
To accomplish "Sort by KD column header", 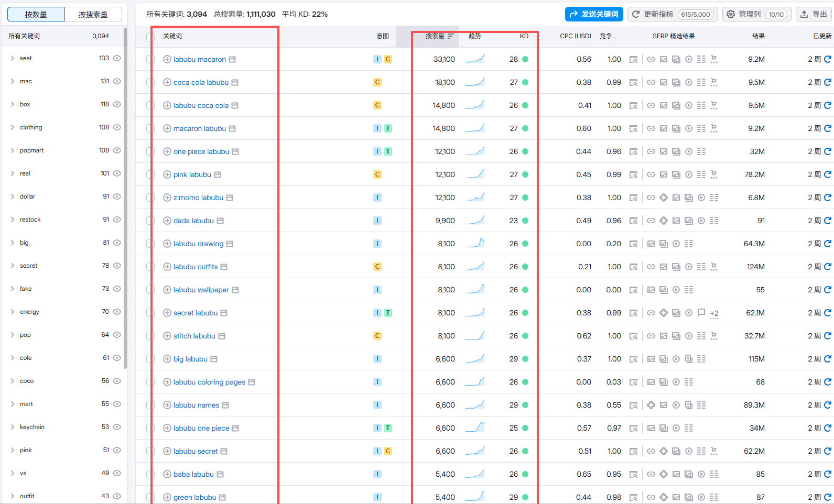I will [524, 36].
